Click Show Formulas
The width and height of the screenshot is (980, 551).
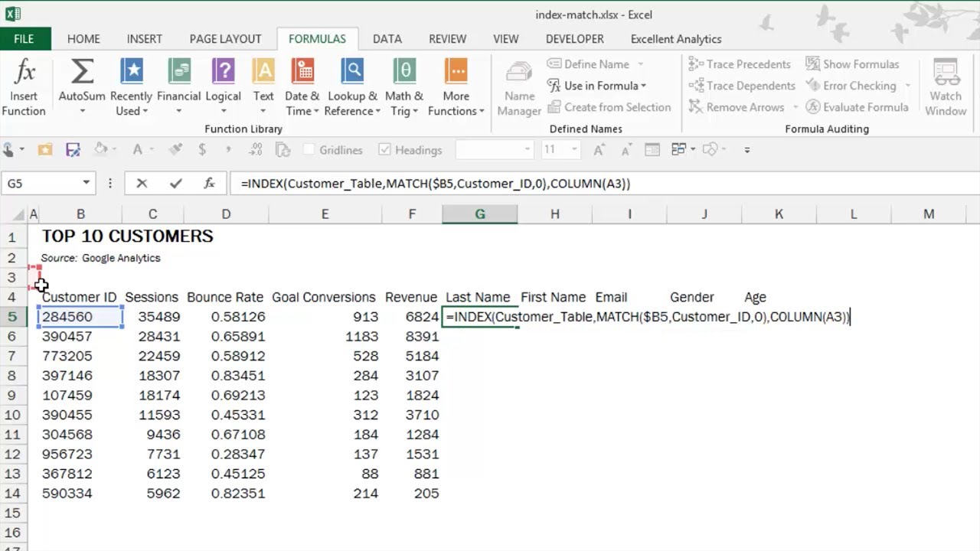pyautogui.click(x=852, y=64)
